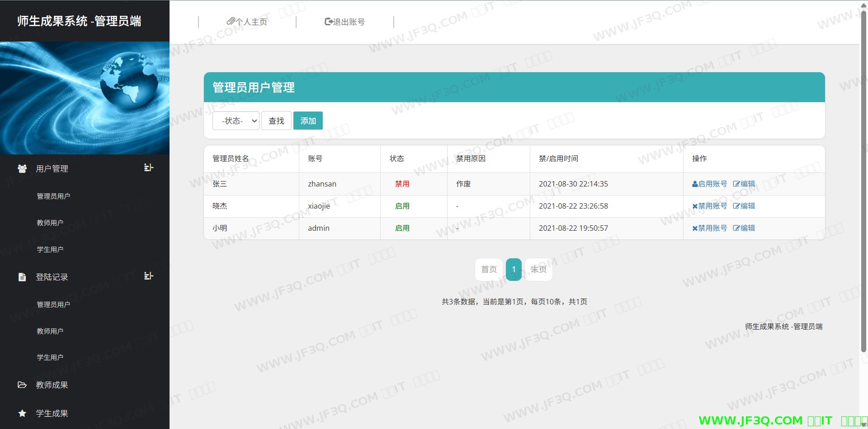
Task: Click the logout icon beside 退出账号
Action: (329, 21)
